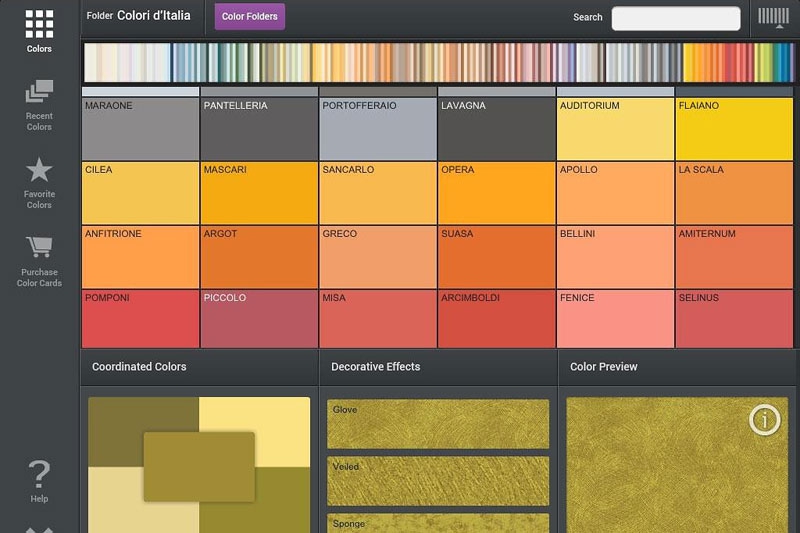Screen dimensions: 800x533
Task: Pick the FENICE pink swatch
Action: click(x=615, y=319)
